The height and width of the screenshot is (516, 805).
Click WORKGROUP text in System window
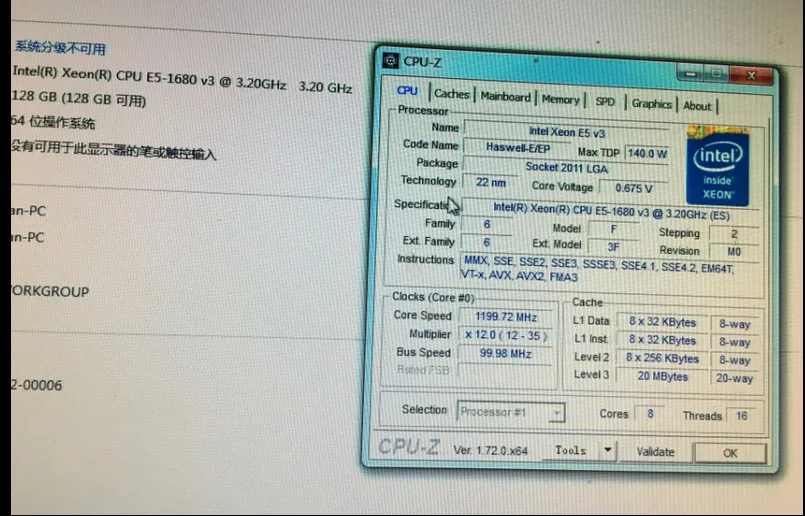click(50, 291)
